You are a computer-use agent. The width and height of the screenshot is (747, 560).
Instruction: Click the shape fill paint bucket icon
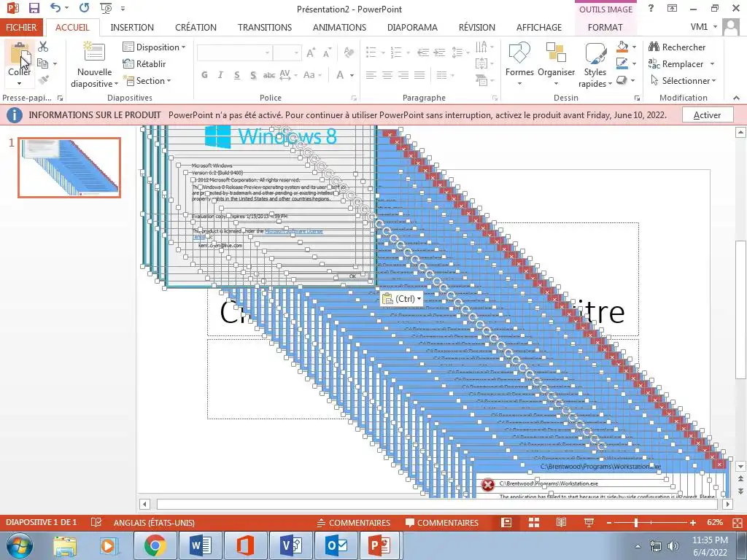622,47
